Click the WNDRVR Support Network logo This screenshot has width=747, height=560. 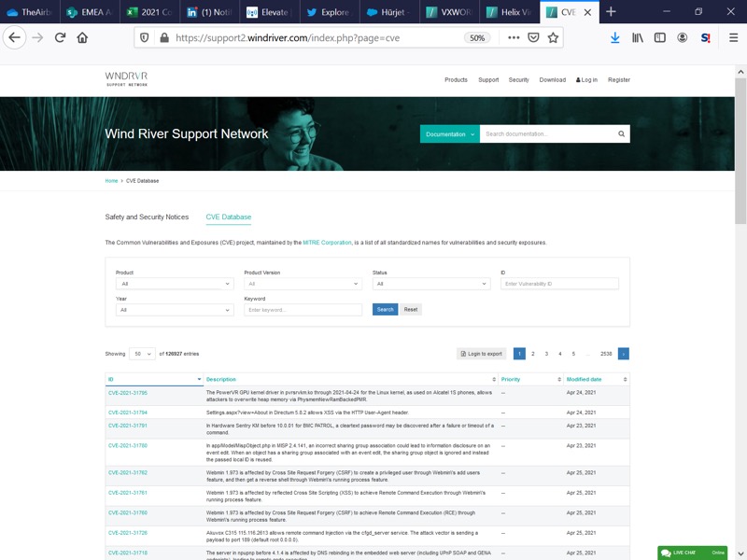click(x=126, y=78)
